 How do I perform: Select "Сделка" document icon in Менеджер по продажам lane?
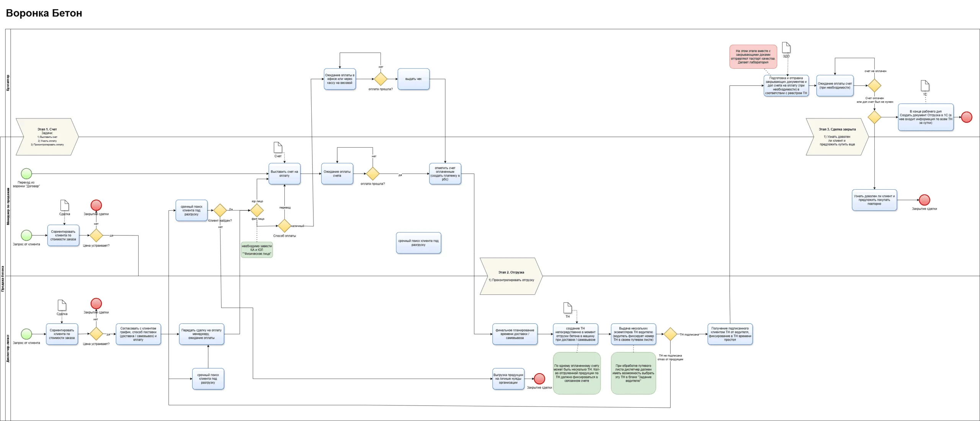click(x=64, y=205)
